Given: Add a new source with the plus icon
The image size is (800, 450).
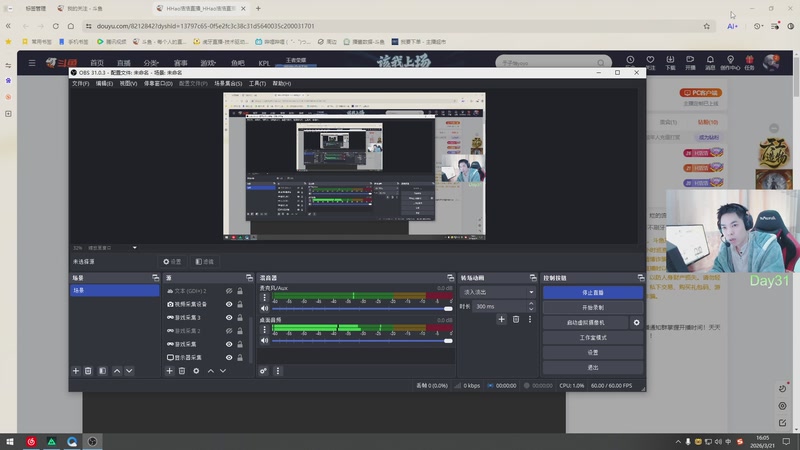Looking at the screenshot, I should (169, 371).
